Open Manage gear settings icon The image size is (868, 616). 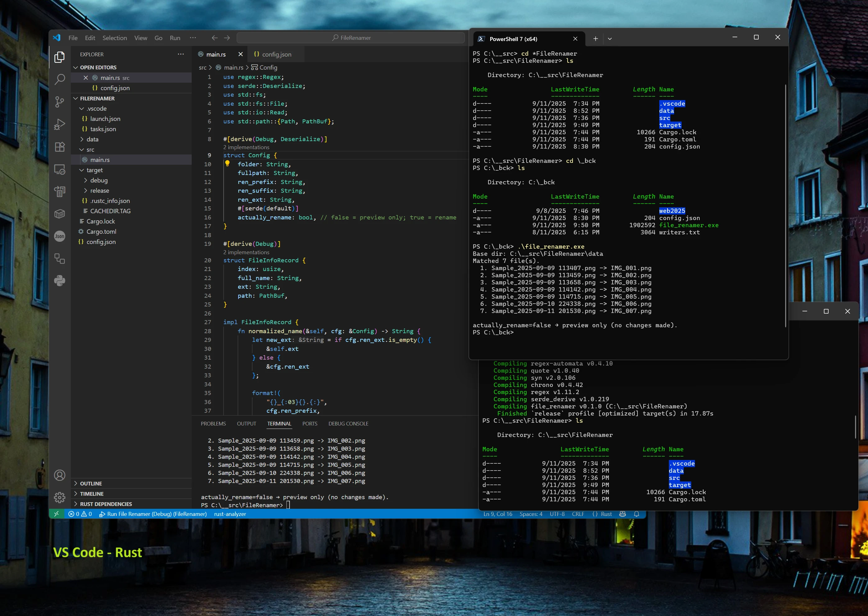[x=60, y=497]
